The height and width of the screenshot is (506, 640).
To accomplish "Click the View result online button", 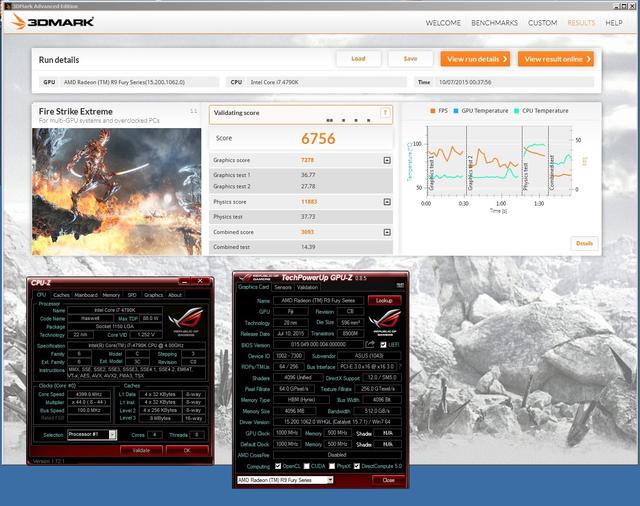I will (556, 59).
